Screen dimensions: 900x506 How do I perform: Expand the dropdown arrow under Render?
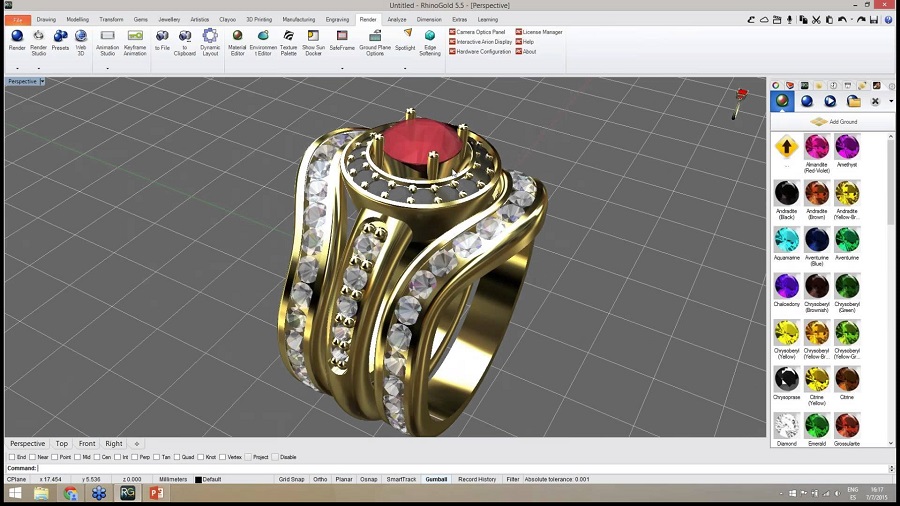[x=17, y=68]
